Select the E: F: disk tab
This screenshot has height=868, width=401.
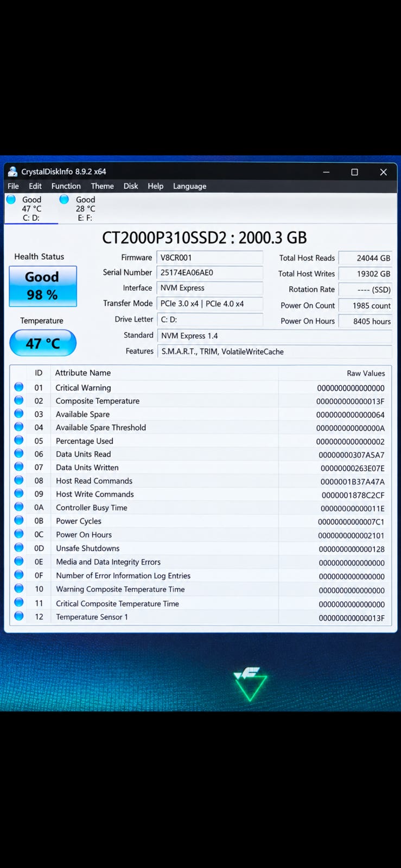point(85,209)
